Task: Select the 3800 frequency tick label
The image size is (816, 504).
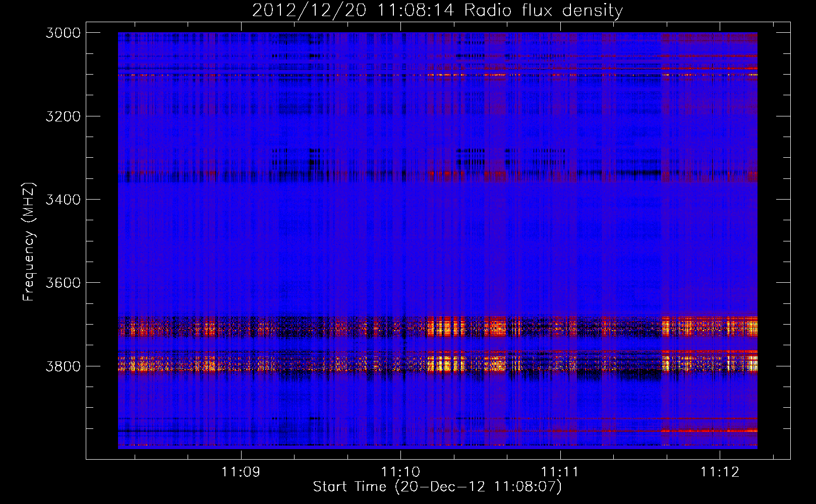Action: (x=63, y=366)
